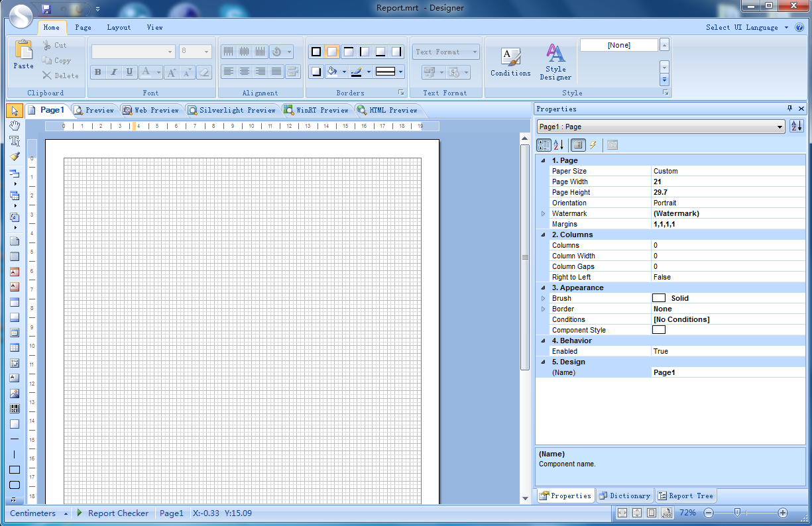Expand the Brush property

click(544, 298)
